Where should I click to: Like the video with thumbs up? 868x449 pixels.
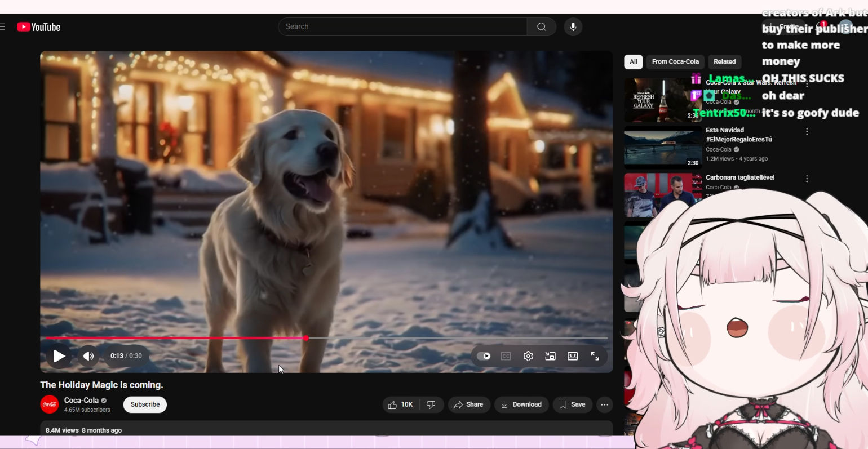pyautogui.click(x=401, y=404)
